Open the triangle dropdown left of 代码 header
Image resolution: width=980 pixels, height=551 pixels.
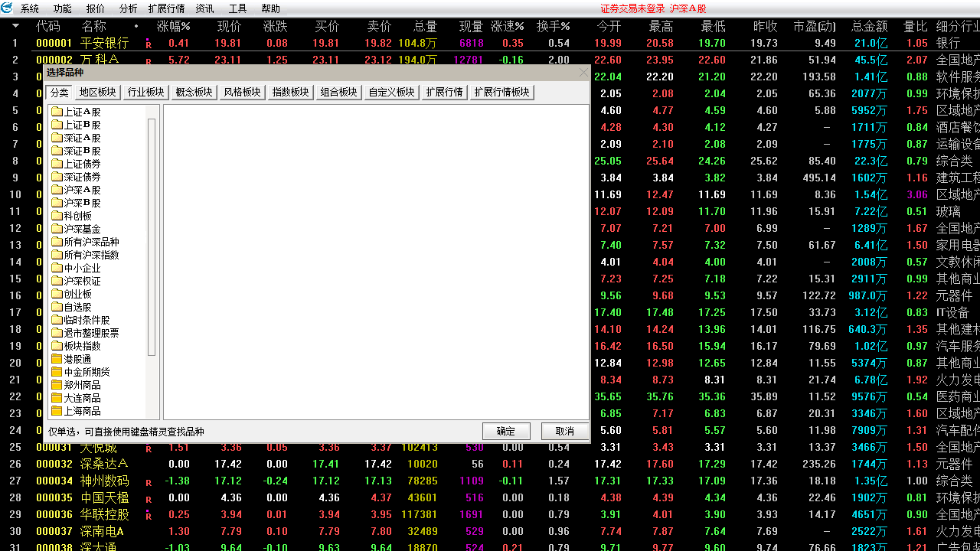coord(15,26)
